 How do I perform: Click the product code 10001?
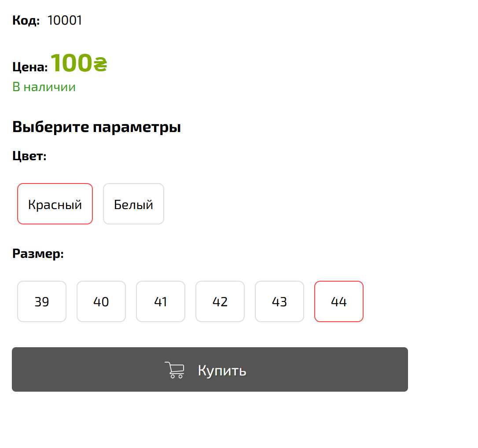click(65, 20)
